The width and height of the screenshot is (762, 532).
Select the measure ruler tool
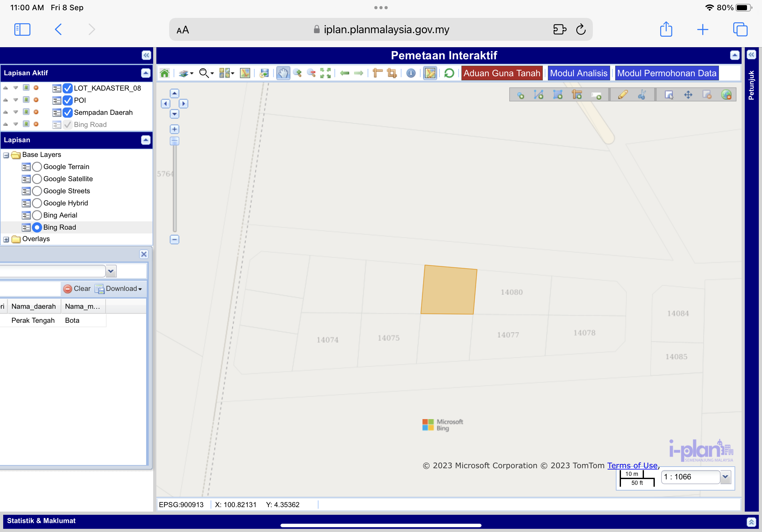tap(378, 73)
